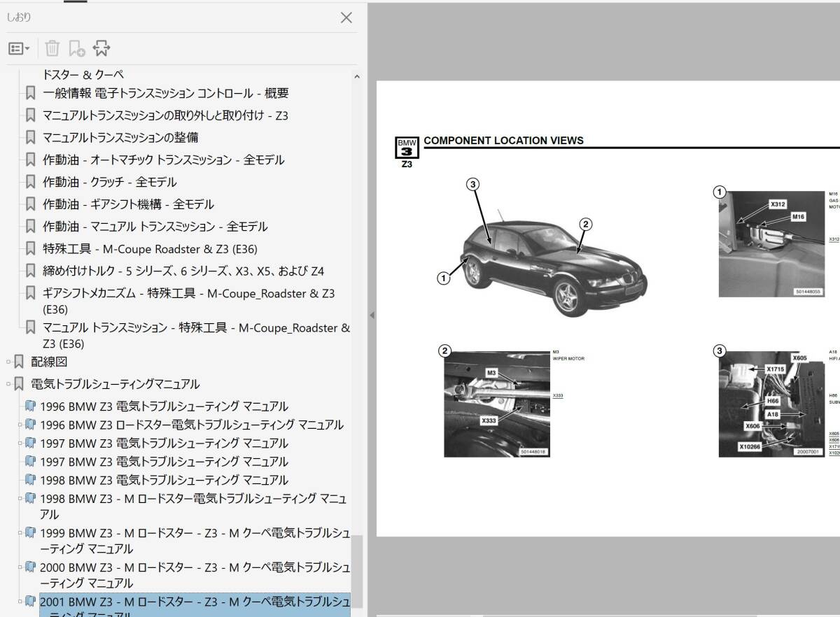
Task: Click the add new bookmark icon
Action: [x=76, y=48]
